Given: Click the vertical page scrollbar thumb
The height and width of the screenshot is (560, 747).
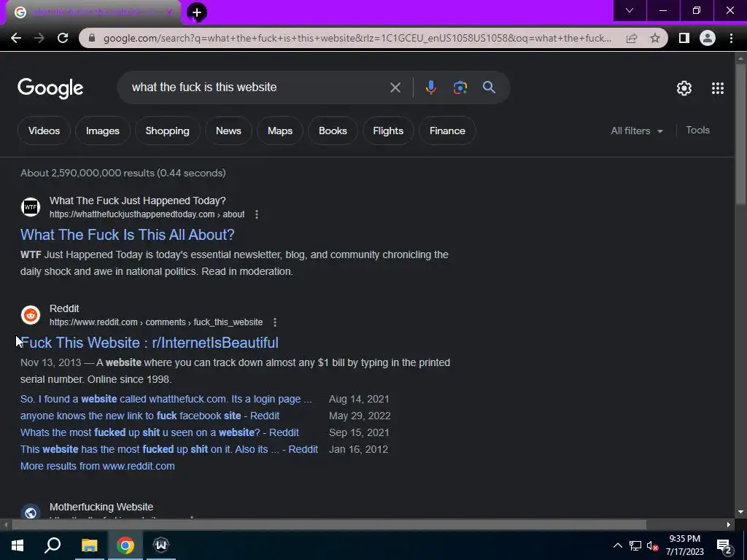Looking at the screenshot, I should [x=740, y=133].
